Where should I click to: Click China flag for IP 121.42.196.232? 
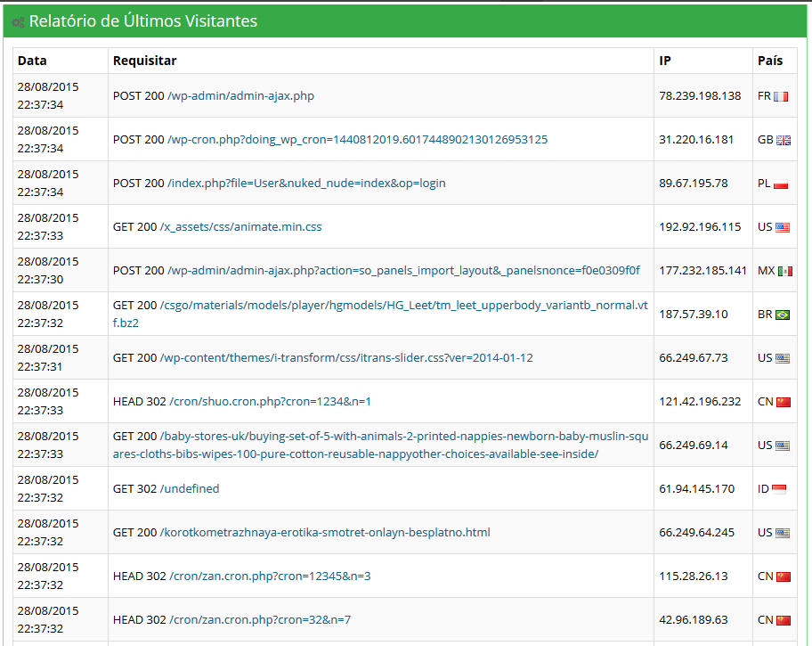pyautogui.click(x=784, y=402)
